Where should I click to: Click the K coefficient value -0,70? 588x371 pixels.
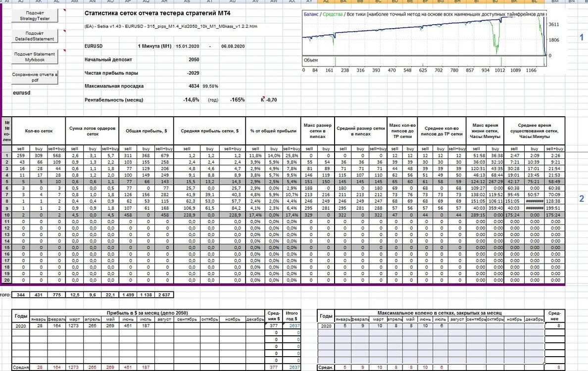(x=271, y=100)
